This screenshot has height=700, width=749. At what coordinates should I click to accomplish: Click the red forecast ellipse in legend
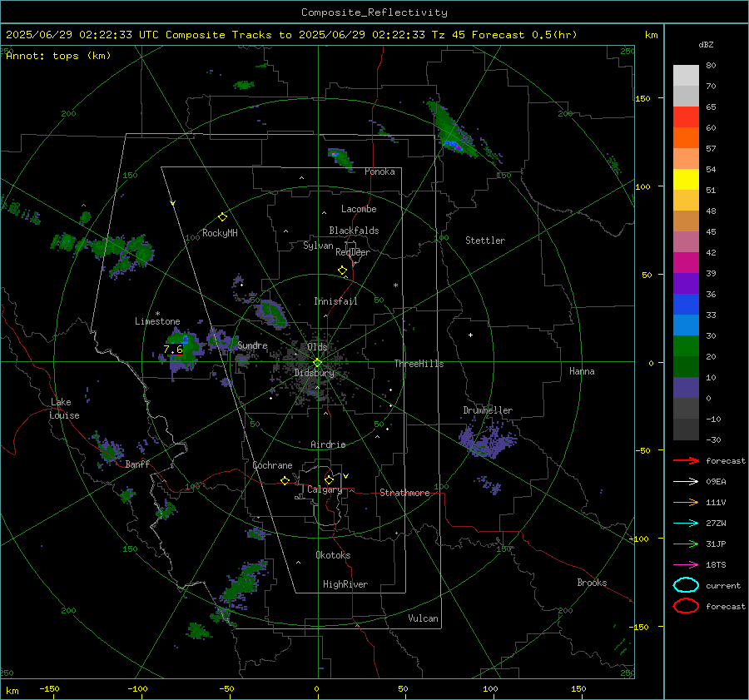686,606
